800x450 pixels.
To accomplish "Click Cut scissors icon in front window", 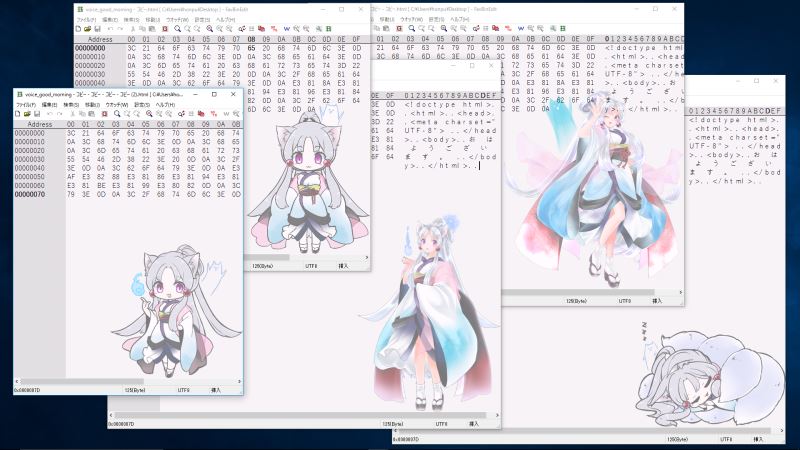I will [x=72, y=114].
